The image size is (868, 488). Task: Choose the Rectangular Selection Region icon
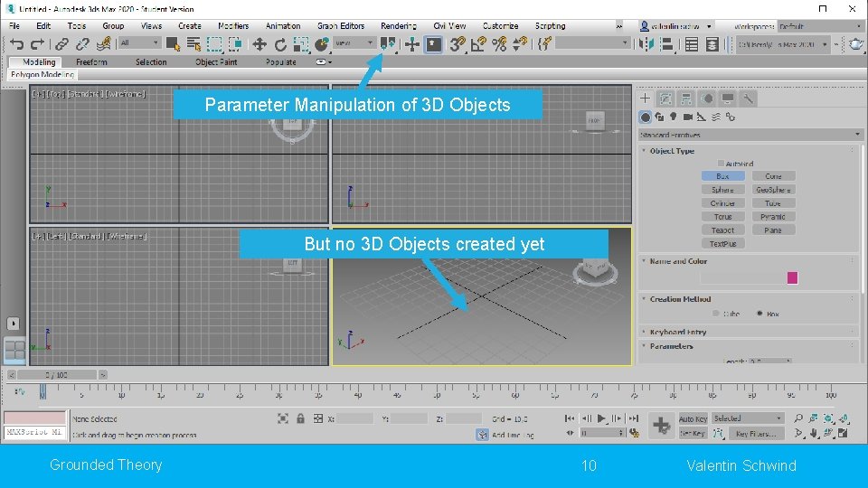(x=214, y=44)
